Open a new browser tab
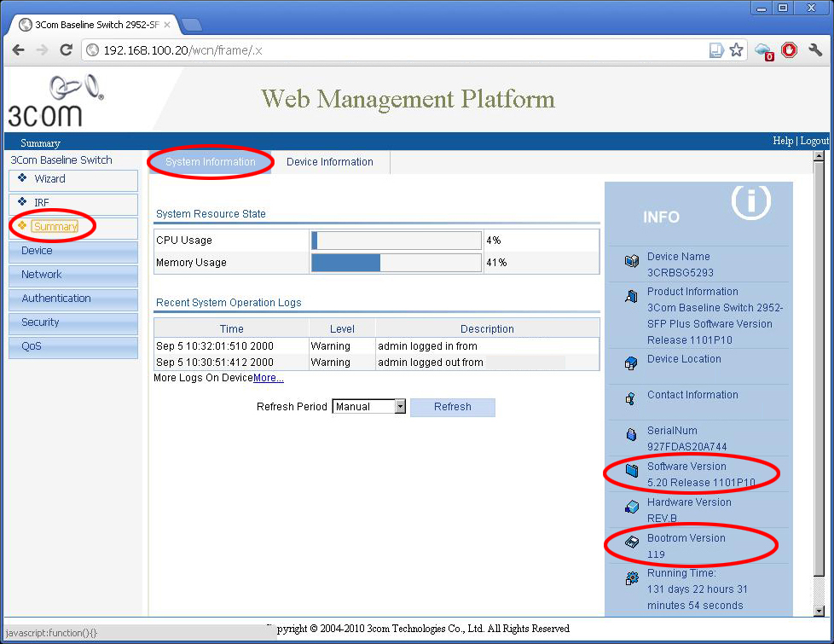 (192, 25)
